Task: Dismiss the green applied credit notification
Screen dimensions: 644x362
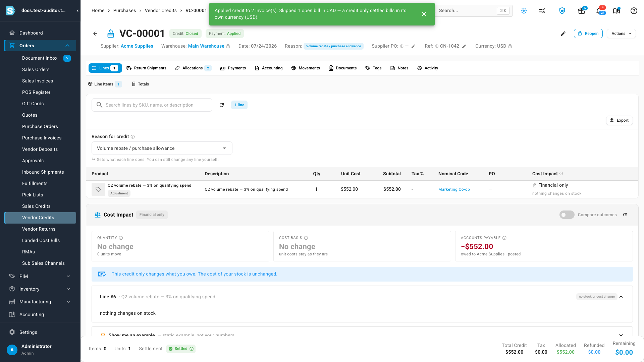Action: [x=424, y=14]
